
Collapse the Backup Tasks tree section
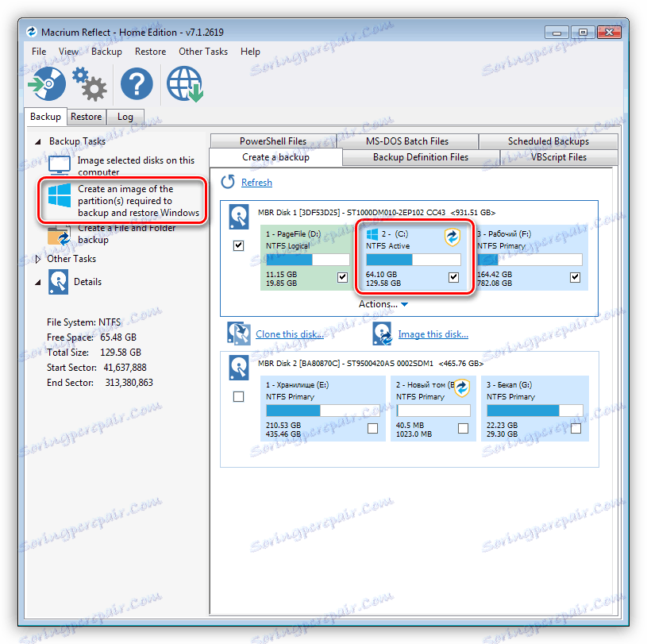pyautogui.click(x=38, y=141)
